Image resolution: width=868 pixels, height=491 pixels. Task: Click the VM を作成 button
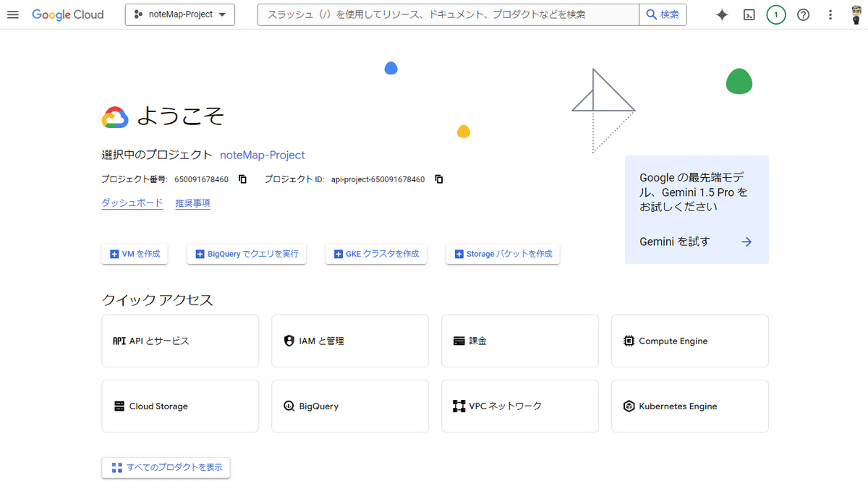point(135,254)
